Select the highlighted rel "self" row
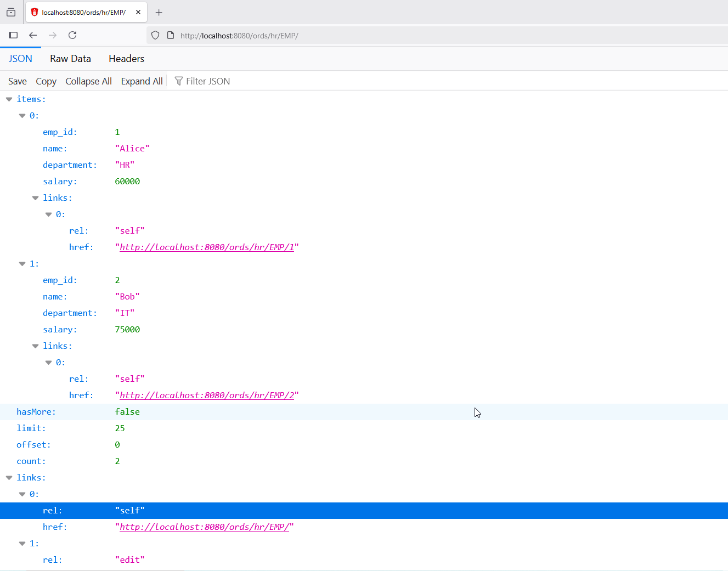The width and height of the screenshot is (728, 571). 364,511
